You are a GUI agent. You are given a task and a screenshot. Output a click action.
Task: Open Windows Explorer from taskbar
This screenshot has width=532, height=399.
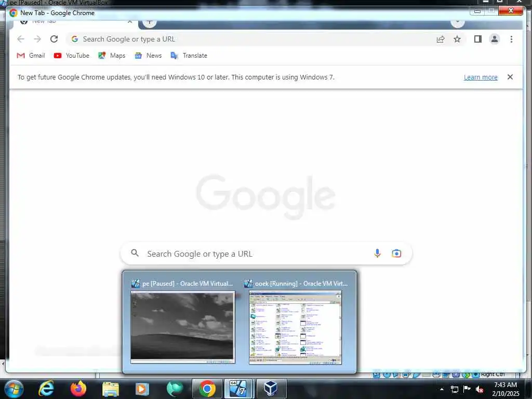pyautogui.click(x=111, y=389)
